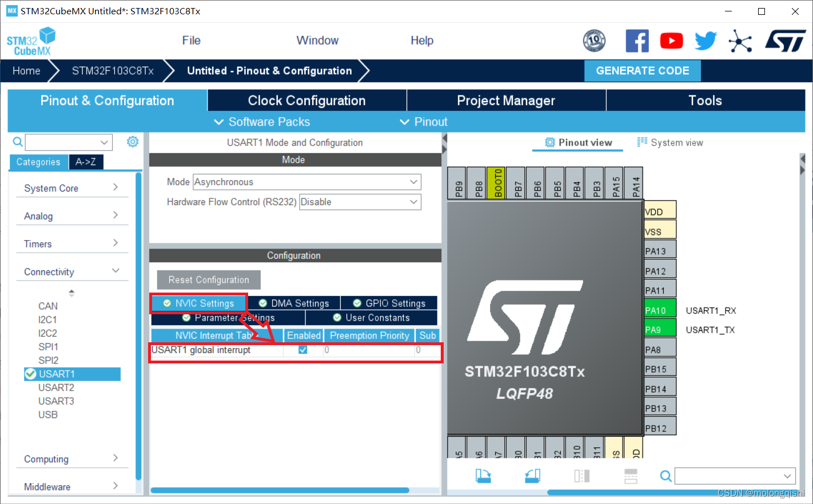Viewport: 813px width, 504px height.
Task: Switch to Clock Configuration tab
Action: point(306,101)
